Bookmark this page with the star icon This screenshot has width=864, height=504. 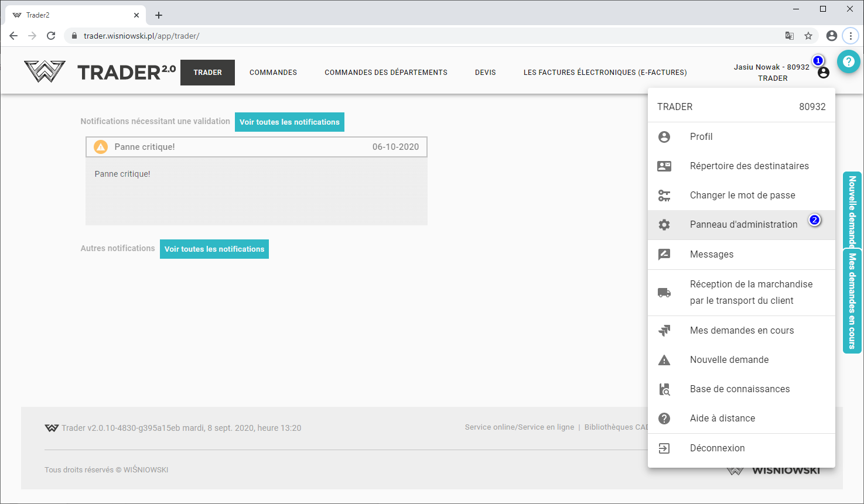pos(808,36)
